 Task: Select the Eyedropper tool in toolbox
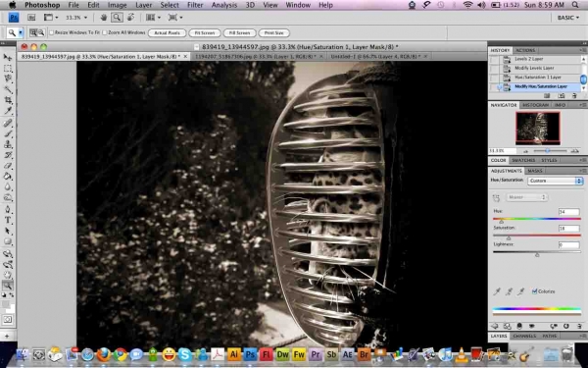coord(8,110)
